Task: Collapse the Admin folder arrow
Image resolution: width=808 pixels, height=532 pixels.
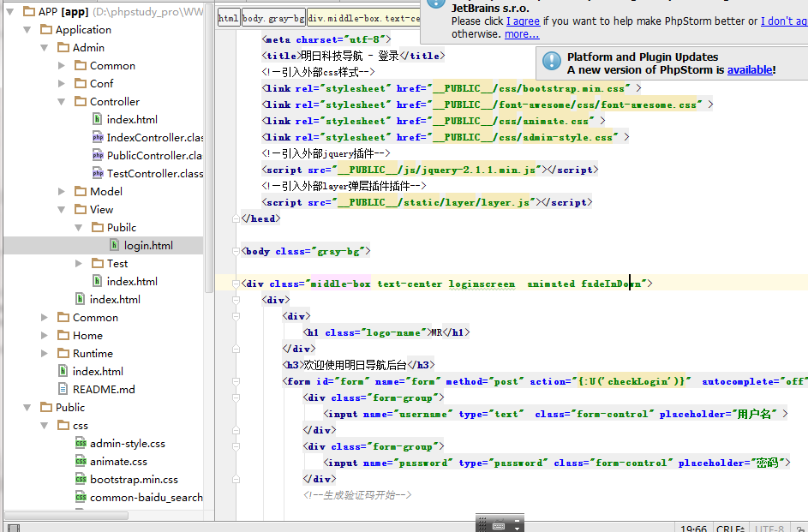Action: (x=45, y=48)
